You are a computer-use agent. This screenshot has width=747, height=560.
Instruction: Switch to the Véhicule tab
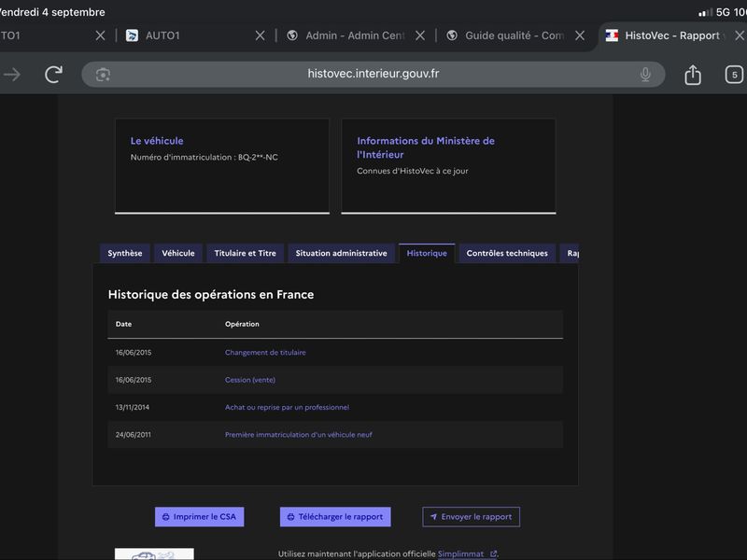[x=178, y=253]
